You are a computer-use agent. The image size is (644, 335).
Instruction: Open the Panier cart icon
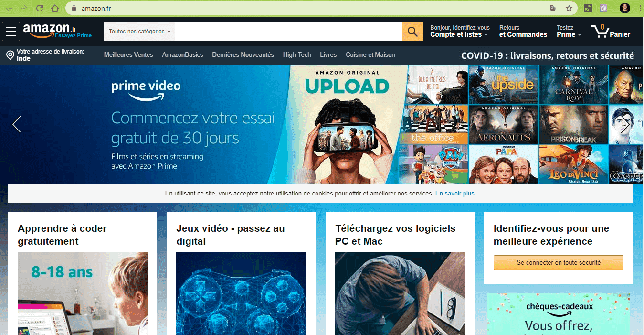[x=611, y=32]
